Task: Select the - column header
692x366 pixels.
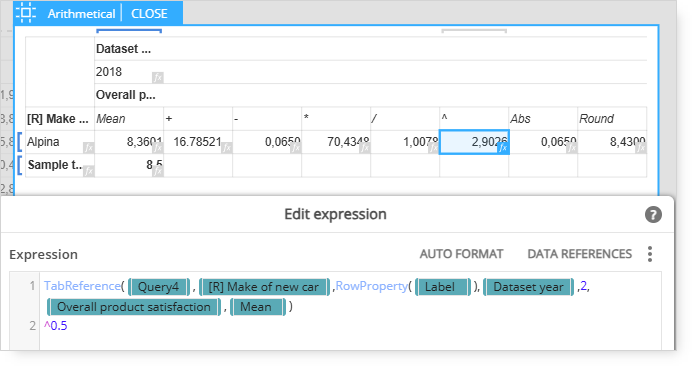Action: (x=267, y=119)
